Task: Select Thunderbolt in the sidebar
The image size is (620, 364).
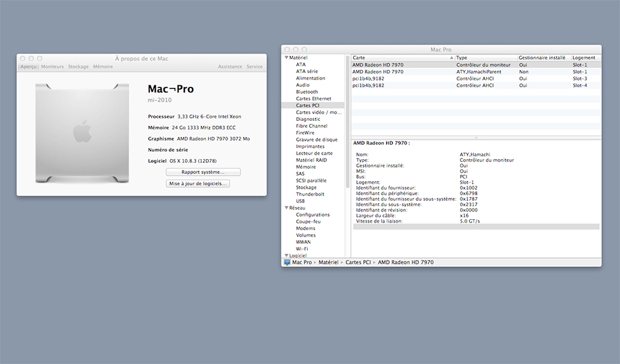Action: pos(310,195)
